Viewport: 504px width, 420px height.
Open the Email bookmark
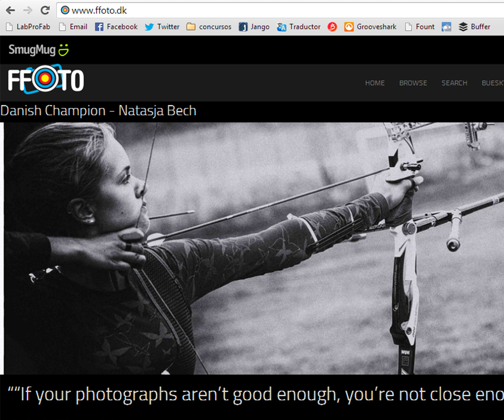[x=73, y=27]
